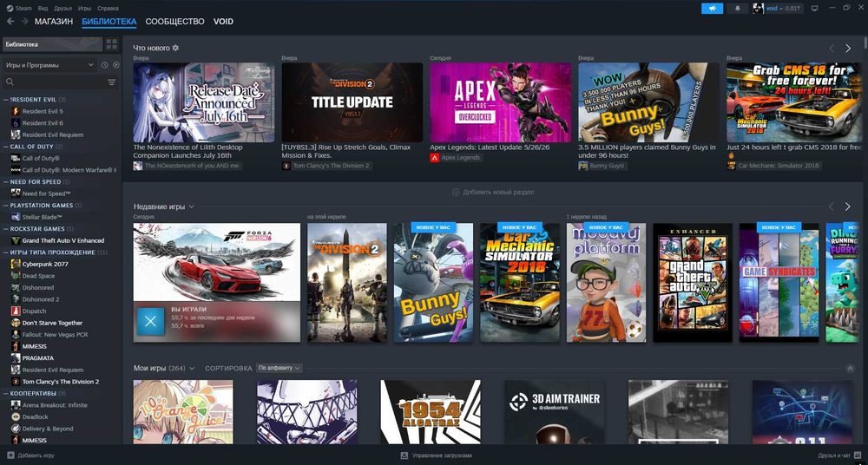This screenshot has width=868, height=465.
Task: Open Tom Clancy's The Division 2 news tag
Action: click(x=326, y=166)
